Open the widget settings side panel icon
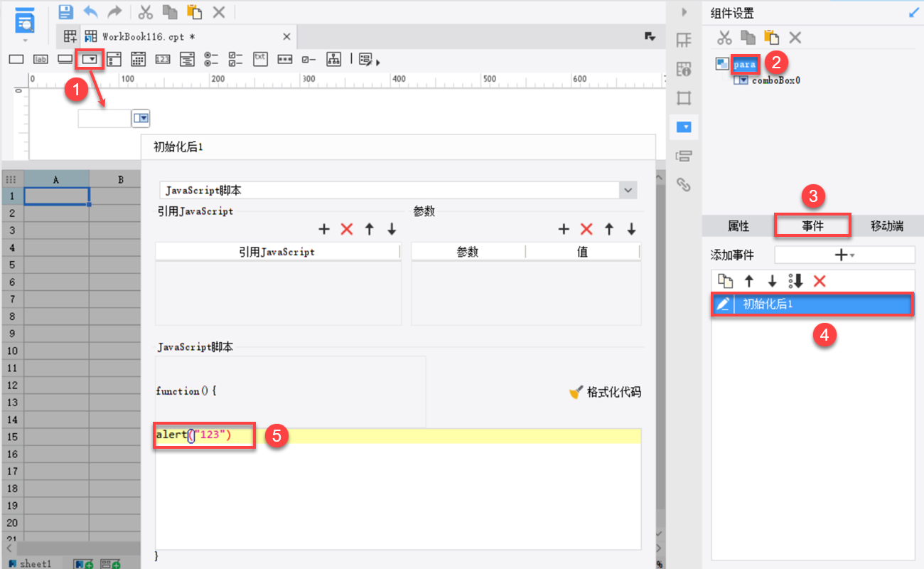This screenshot has height=569, width=924. pos(684,127)
